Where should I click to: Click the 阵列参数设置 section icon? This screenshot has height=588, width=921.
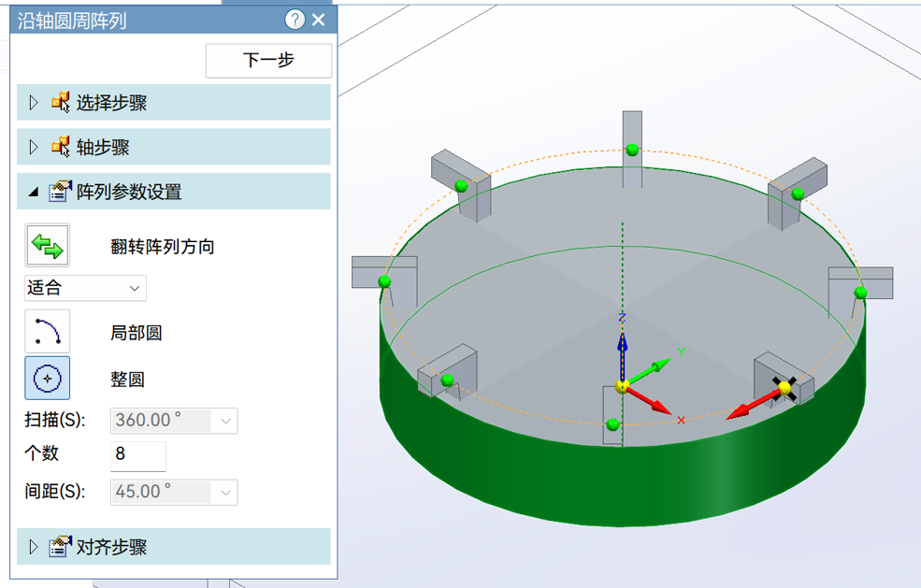61,192
